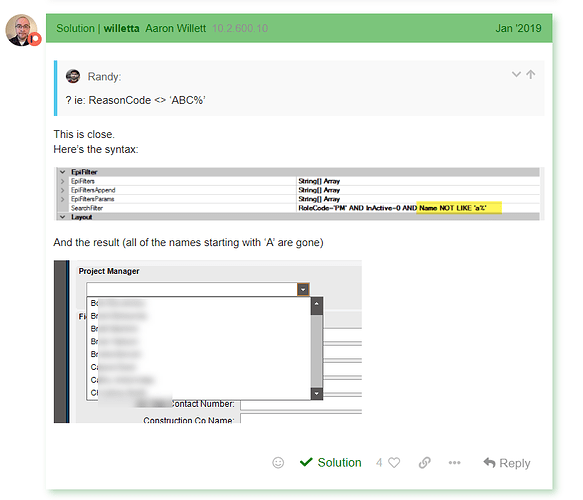This screenshot has height=500, width=583.
Task: Expand the EpiFiltersAppend row
Action: point(62,190)
